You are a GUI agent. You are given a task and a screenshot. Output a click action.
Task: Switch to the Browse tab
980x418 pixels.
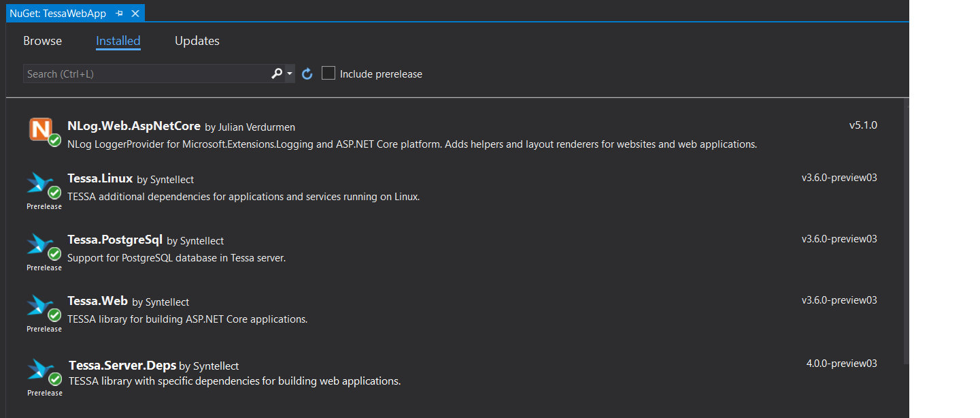point(42,41)
